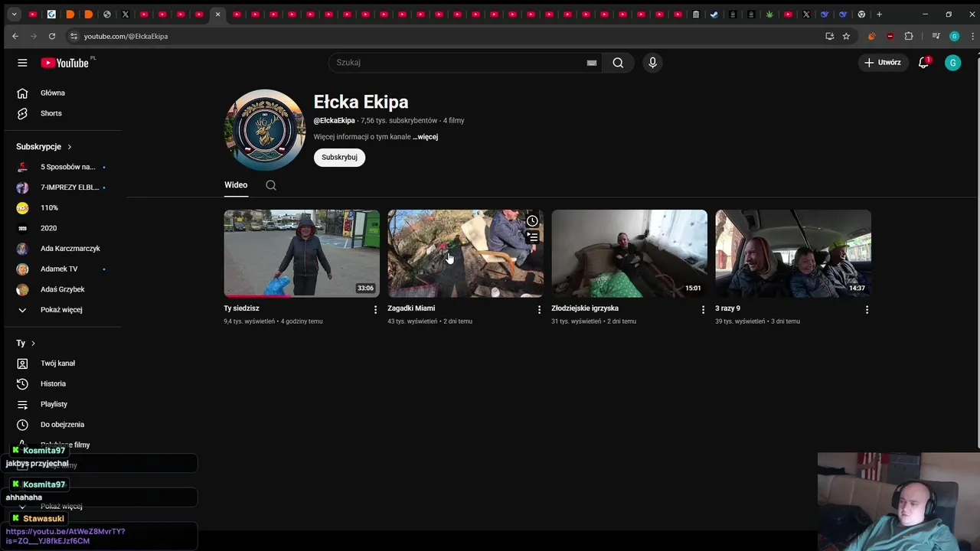980x551 pixels.
Task: Open the YouTube hamburger guide menu
Action: pyautogui.click(x=22, y=63)
